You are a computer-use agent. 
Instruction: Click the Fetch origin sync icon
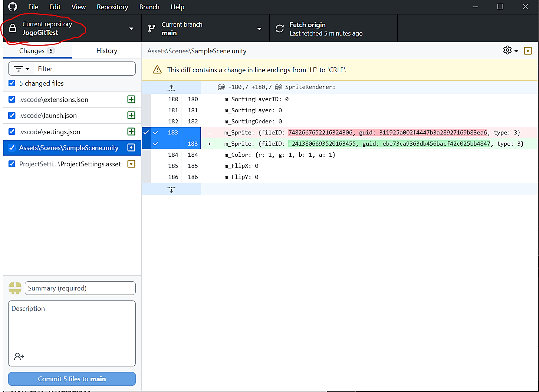click(x=280, y=29)
